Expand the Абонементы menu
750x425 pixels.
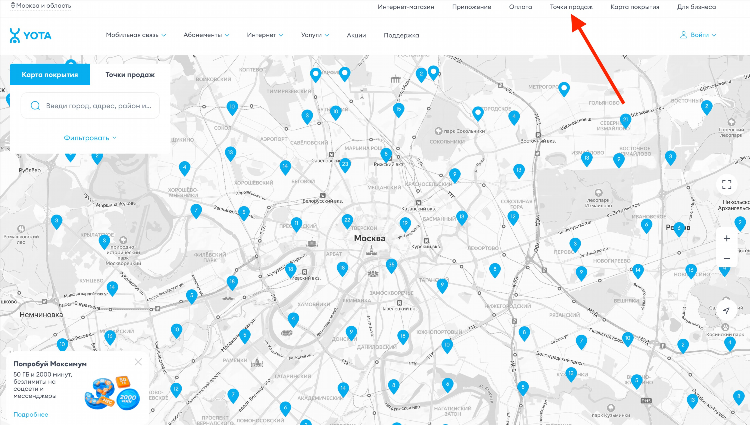click(206, 35)
